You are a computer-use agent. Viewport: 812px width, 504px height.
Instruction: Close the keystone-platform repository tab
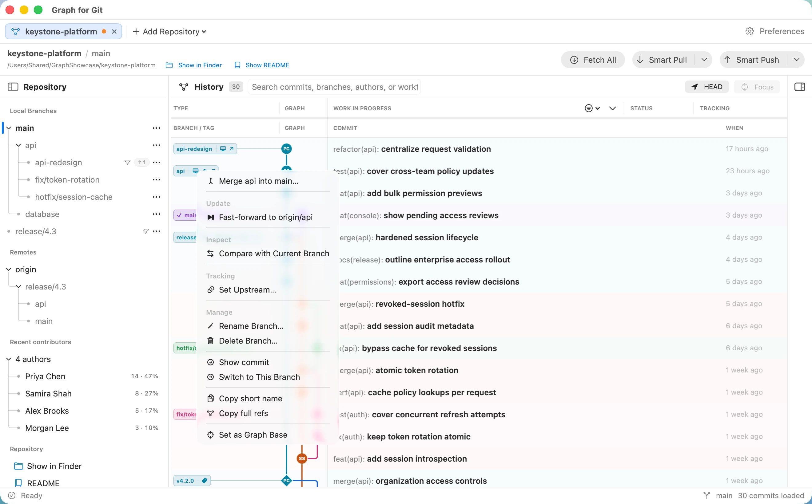[114, 31]
